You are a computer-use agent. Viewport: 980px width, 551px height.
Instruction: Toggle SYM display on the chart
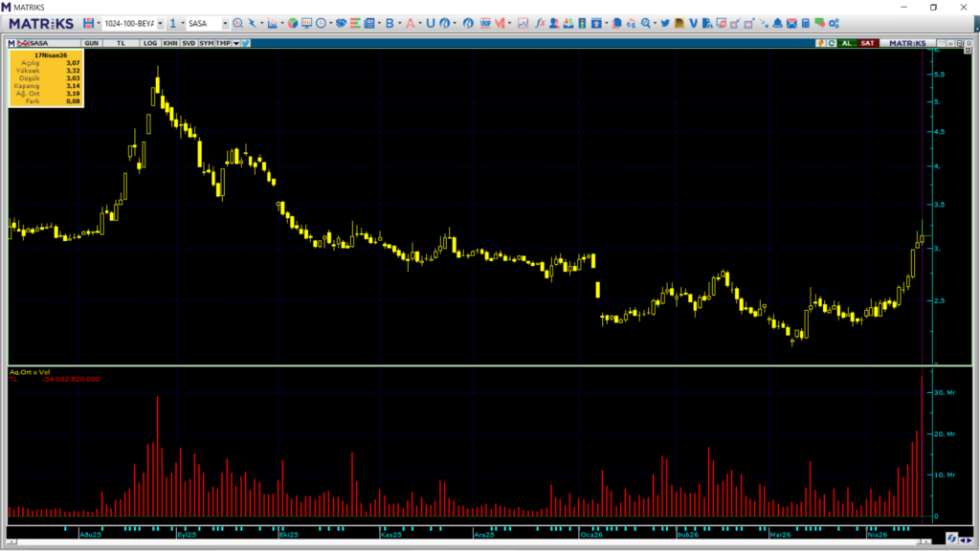click(205, 42)
